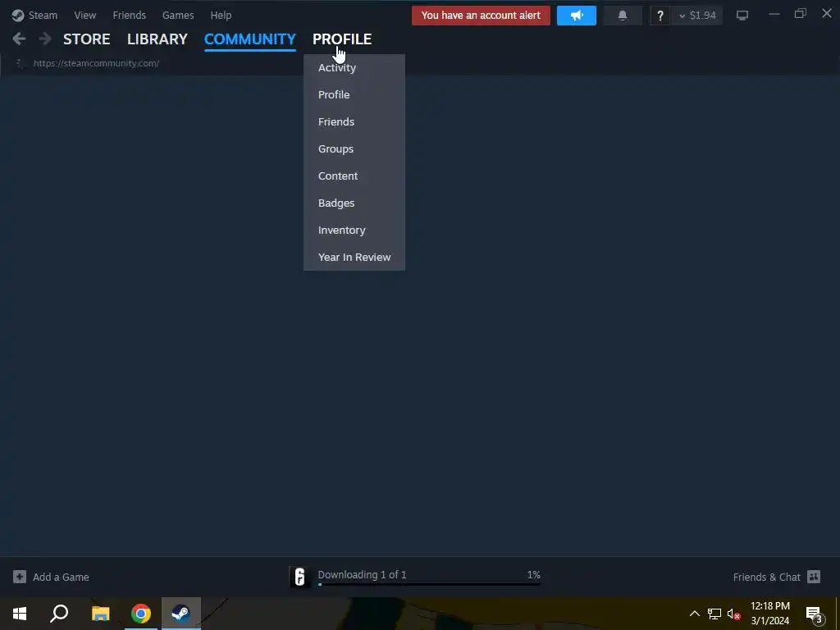Image resolution: width=840 pixels, height=630 pixels.
Task: Click Steam icon in the taskbar
Action: pyautogui.click(x=181, y=614)
